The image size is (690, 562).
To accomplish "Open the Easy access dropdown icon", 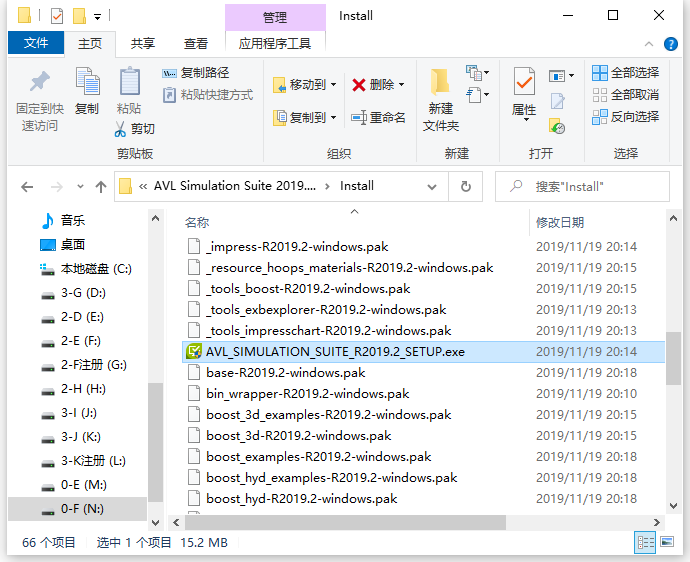I will (477, 95).
